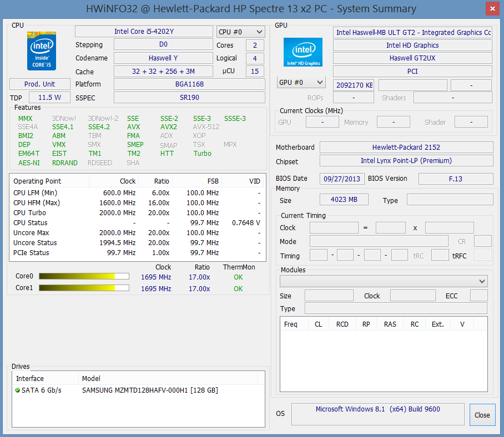This screenshot has height=437, width=504.
Task: Click the Intel HD Graphics logo
Action: coord(303,52)
